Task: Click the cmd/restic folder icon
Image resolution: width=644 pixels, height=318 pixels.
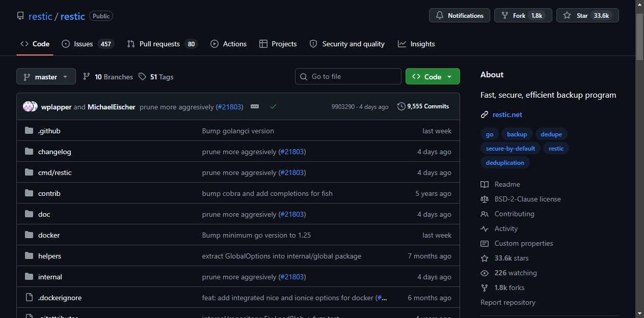Action: pyautogui.click(x=29, y=172)
